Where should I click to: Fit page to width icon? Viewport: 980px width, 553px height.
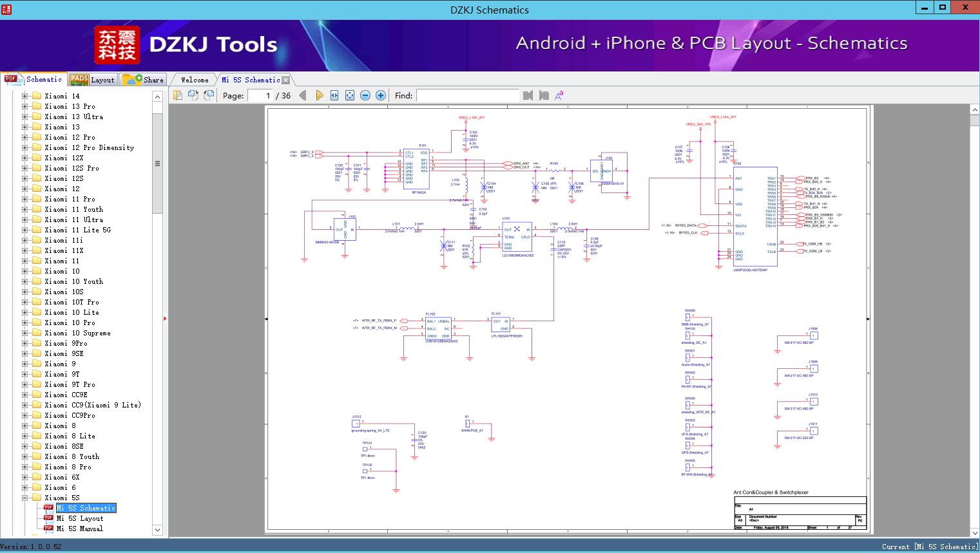tap(334, 95)
